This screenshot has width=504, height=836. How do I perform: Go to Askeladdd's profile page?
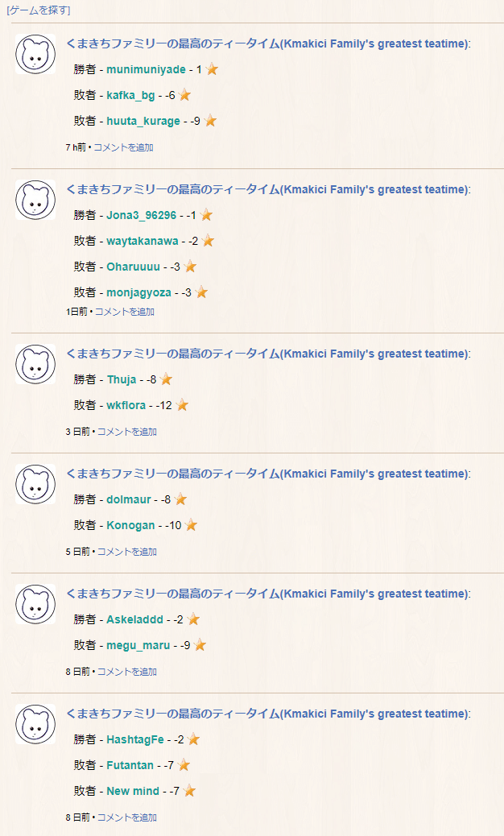(134, 619)
